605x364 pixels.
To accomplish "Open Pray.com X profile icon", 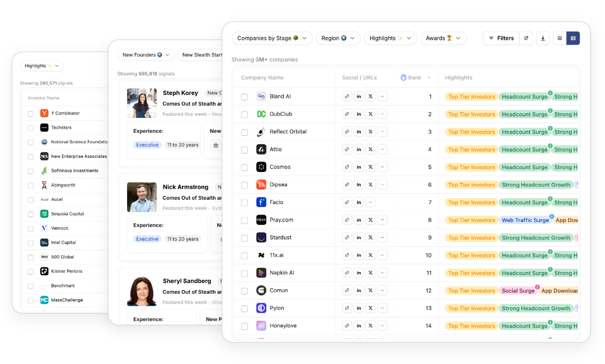I will pos(370,220).
